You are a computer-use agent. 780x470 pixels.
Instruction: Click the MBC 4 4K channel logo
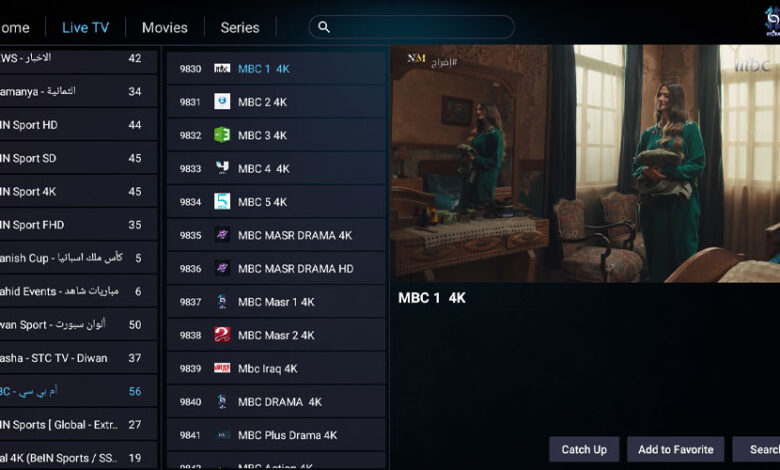(222, 168)
